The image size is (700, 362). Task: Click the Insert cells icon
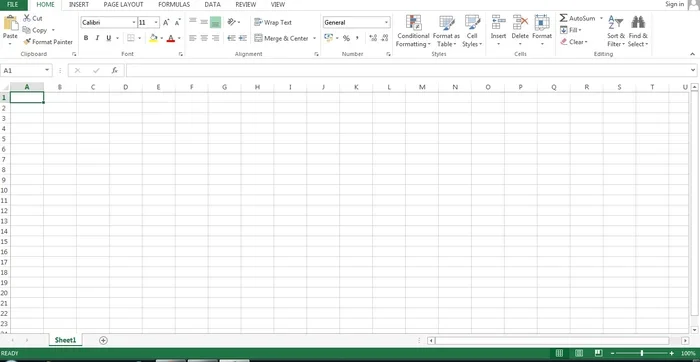click(498, 22)
